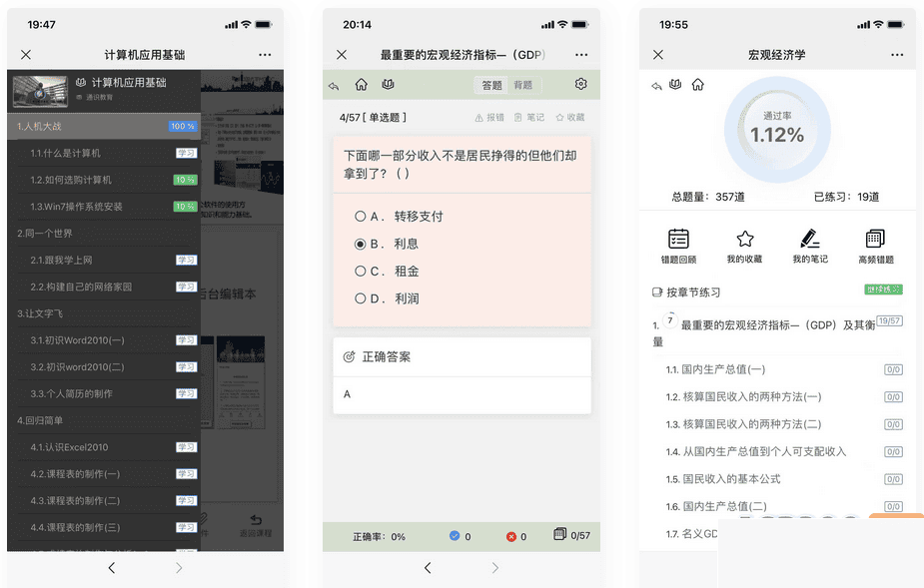924x588 pixels.
Task: Tap the book icon next to home
Action: (x=388, y=85)
